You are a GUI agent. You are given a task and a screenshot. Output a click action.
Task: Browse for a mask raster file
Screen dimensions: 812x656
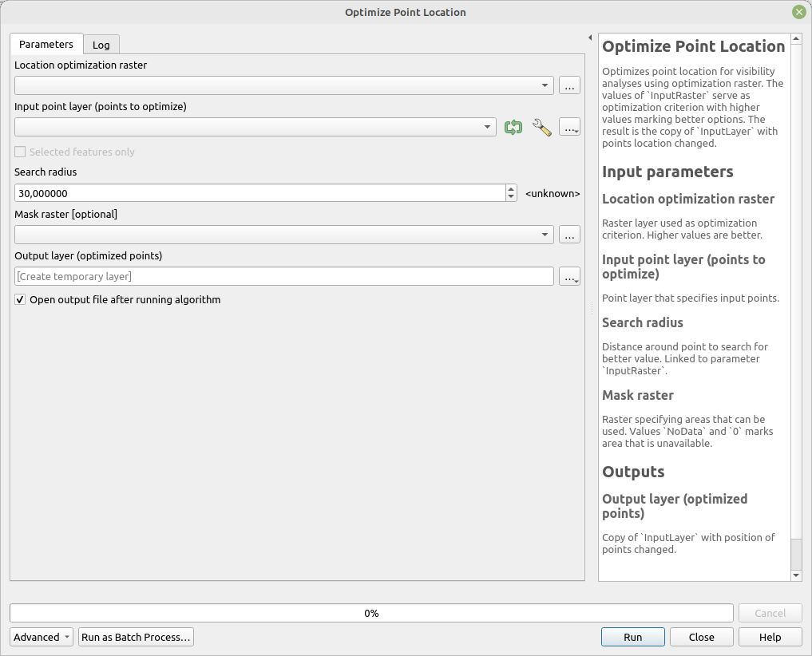tap(569, 235)
